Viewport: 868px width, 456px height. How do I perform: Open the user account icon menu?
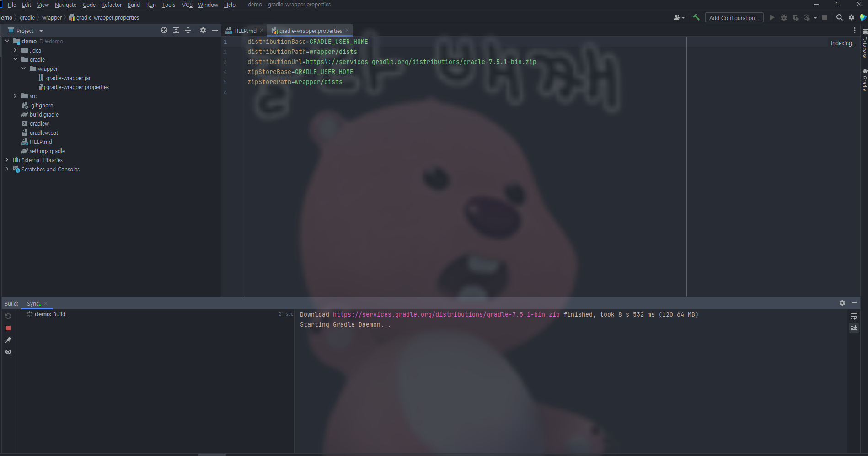(679, 17)
